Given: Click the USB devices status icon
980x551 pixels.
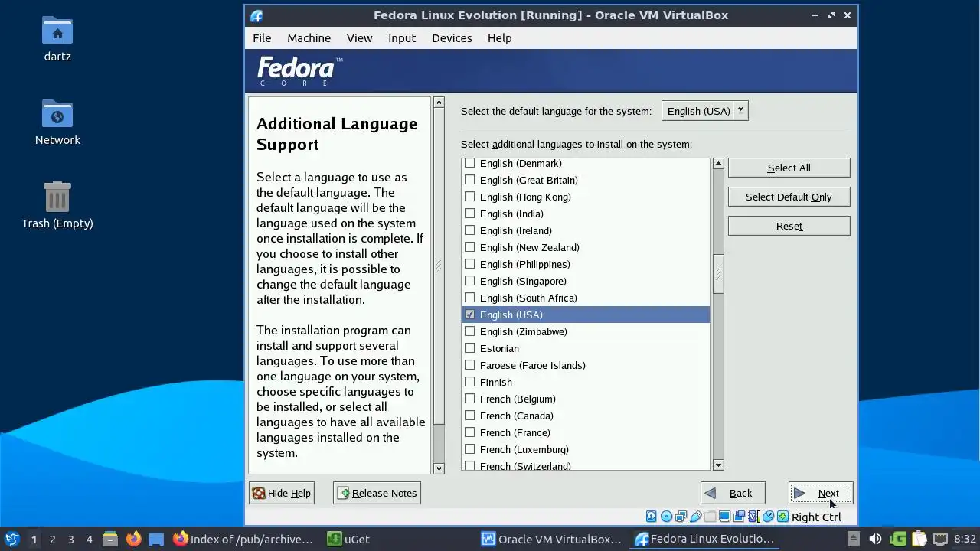Looking at the screenshot, I should coord(695,517).
